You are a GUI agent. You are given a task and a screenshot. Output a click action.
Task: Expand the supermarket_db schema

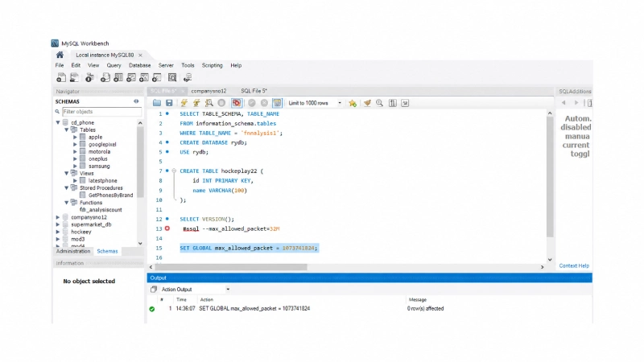pyautogui.click(x=58, y=224)
